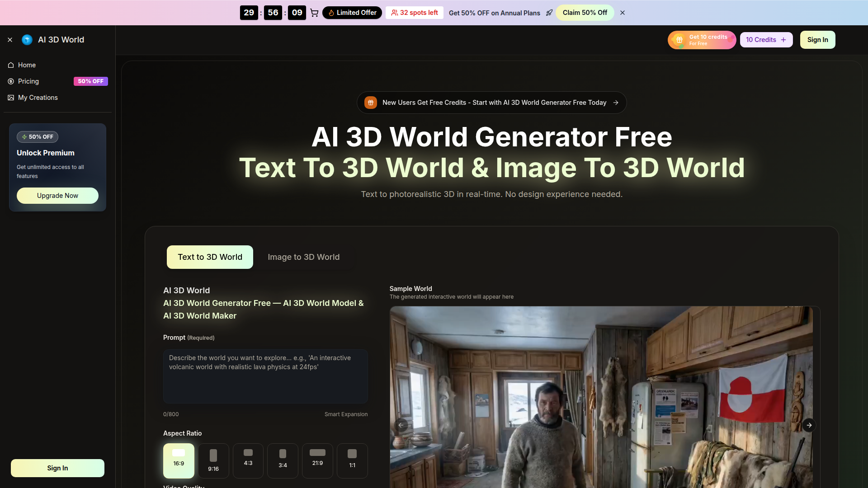Screen dimensions: 868x488
Task: Dismiss the limited offer banner
Action: (x=623, y=13)
